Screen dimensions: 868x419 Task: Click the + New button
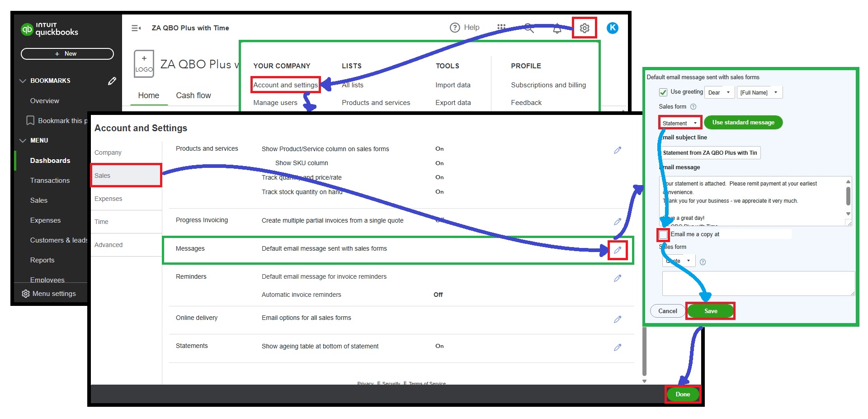67,54
